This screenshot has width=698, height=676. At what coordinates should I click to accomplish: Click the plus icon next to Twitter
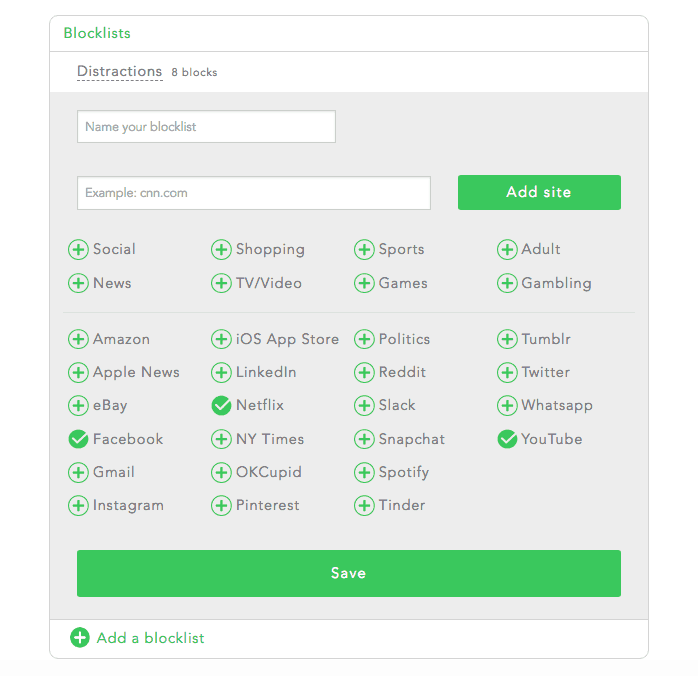point(507,372)
